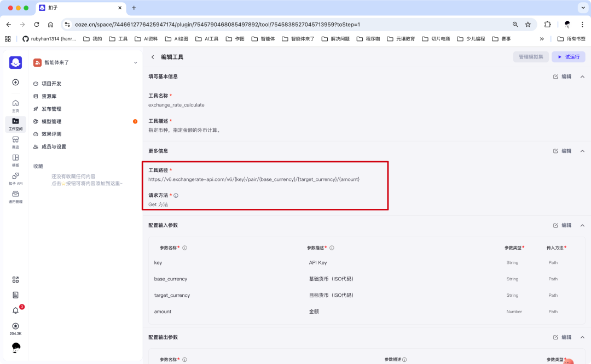Collapse the 配置输入参数 section chevron
Viewport: 591px width, 364px height.
(582, 225)
